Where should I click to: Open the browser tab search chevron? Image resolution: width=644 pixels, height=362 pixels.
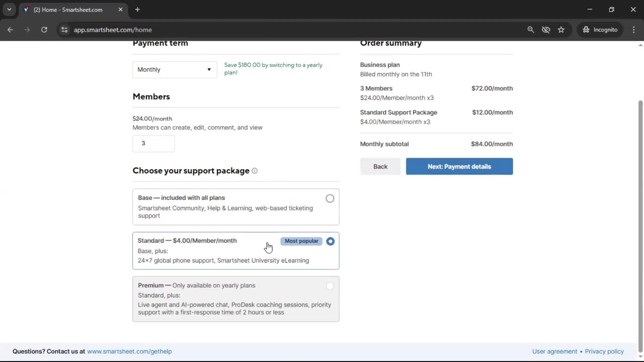9,9
